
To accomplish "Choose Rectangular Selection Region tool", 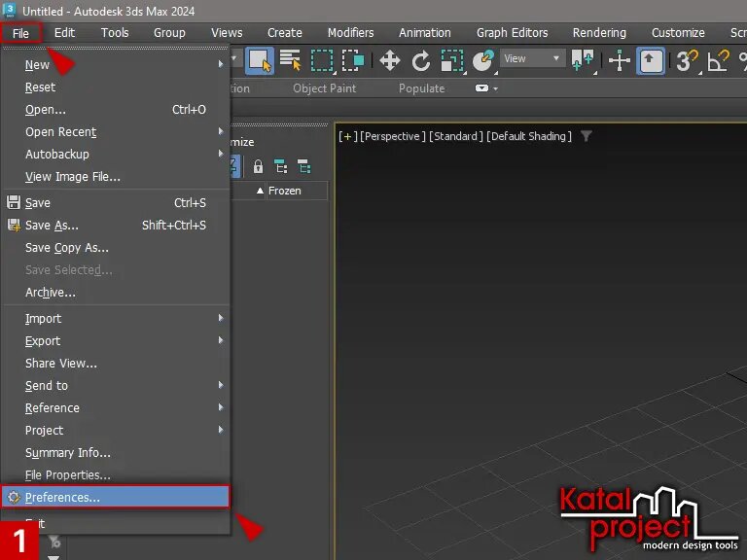I will click(322, 60).
